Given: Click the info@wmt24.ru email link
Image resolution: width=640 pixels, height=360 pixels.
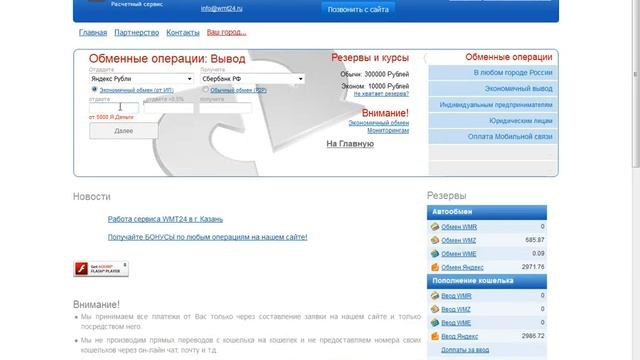Looking at the screenshot, I should (222, 8).
